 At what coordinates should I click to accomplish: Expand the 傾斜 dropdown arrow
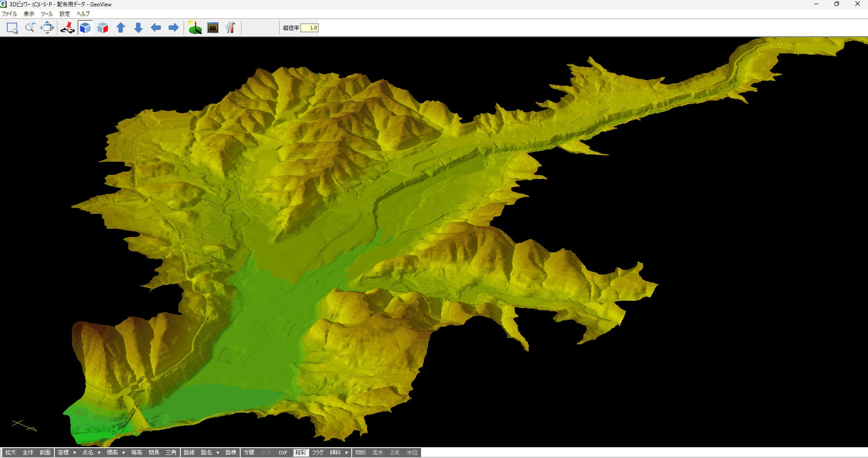click(x=347, y=453)
